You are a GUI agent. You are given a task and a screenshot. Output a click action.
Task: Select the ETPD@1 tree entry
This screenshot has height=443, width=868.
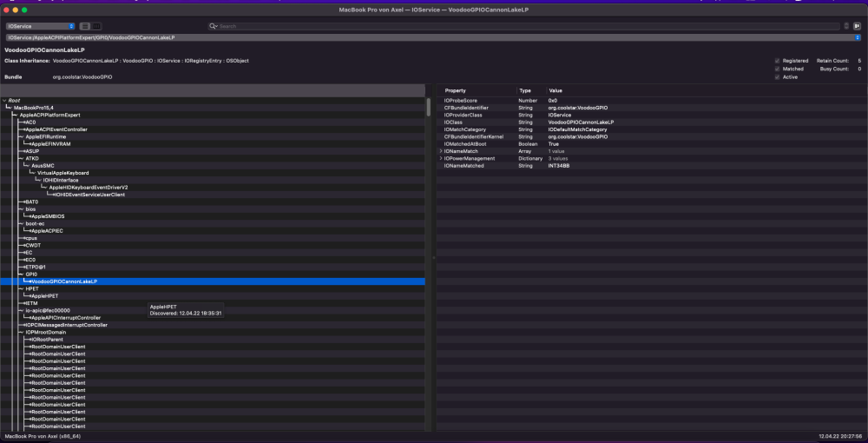[36, 267]
